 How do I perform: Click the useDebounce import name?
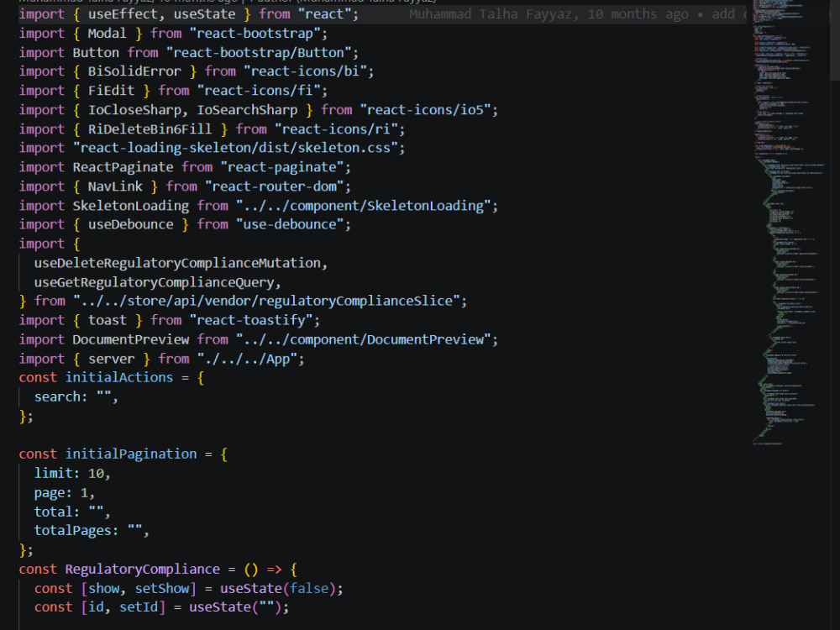[x=131, y=224]
